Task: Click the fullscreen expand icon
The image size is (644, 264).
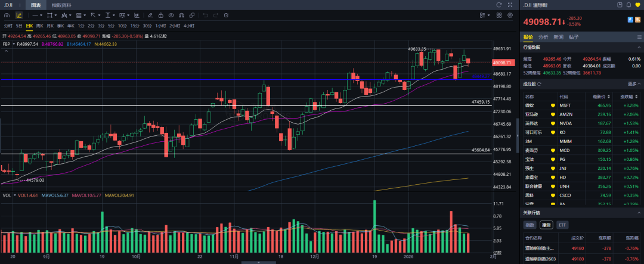Action: (x=510, y=5)
